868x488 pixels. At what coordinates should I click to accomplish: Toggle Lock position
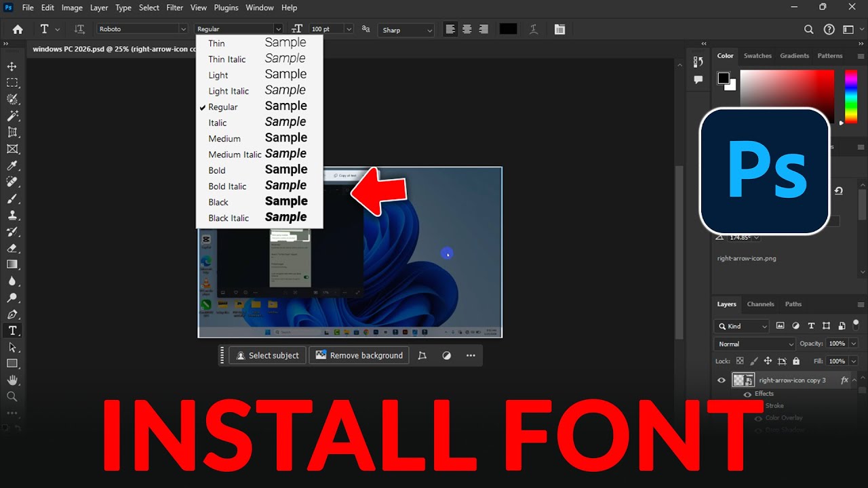coord(768,361)
